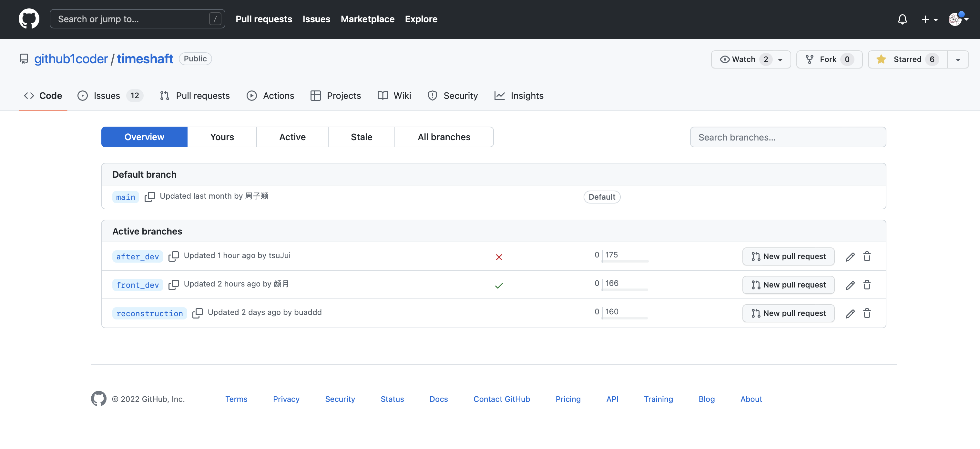Select the Overview branch filter

[x=144, y=137]
